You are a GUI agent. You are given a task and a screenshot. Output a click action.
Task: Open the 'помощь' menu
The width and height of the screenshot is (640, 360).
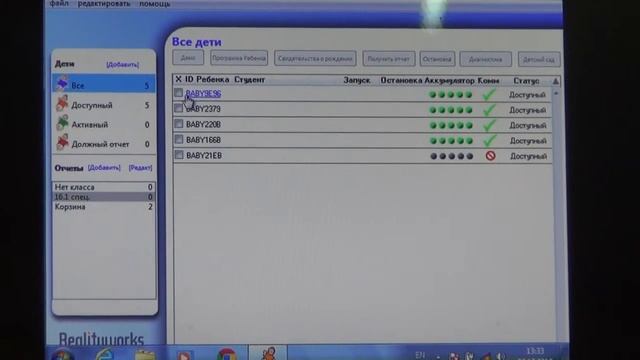pos(155,4)
